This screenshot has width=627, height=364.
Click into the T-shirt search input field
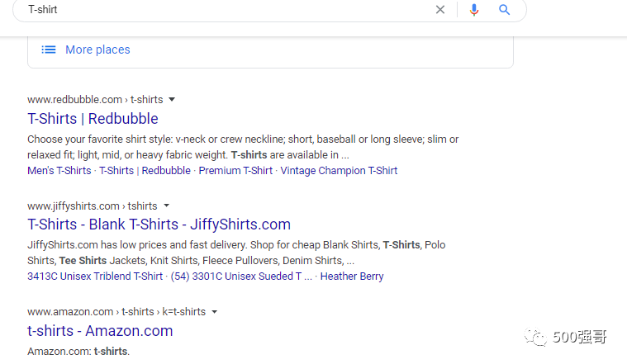pos(223,10)
